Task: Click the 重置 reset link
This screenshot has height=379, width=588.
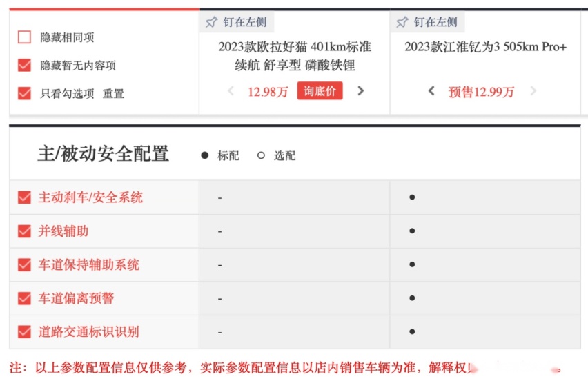Action: click(x=113, y=93)
